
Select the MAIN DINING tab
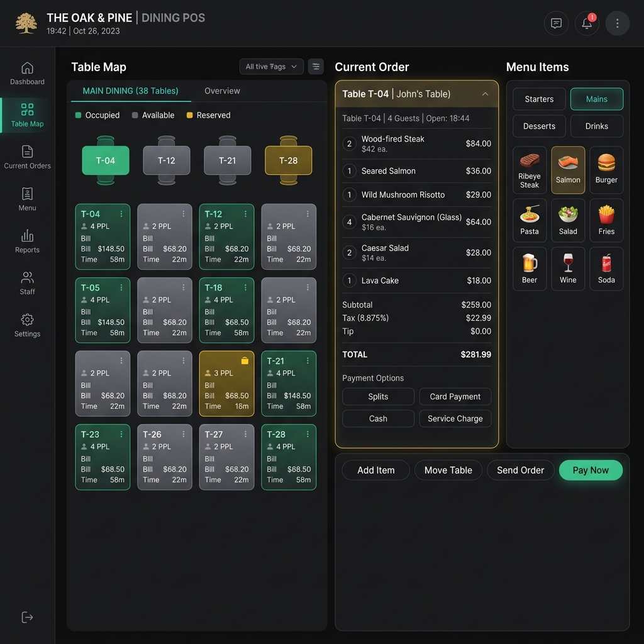tap(131, 91)
